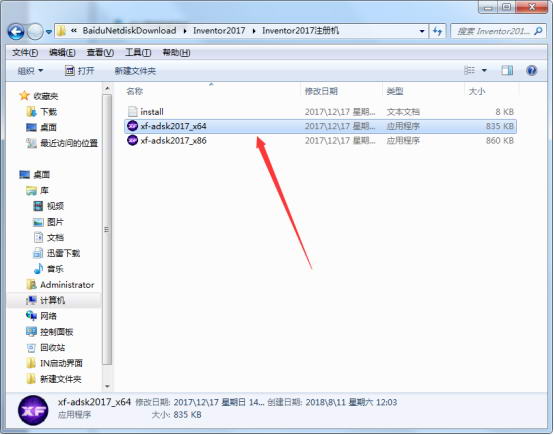The height and width of the screenshot is (435, 554).
Task: Select BaiduNetdiskDownload in the address path
Action: click(x=129, y=31)
